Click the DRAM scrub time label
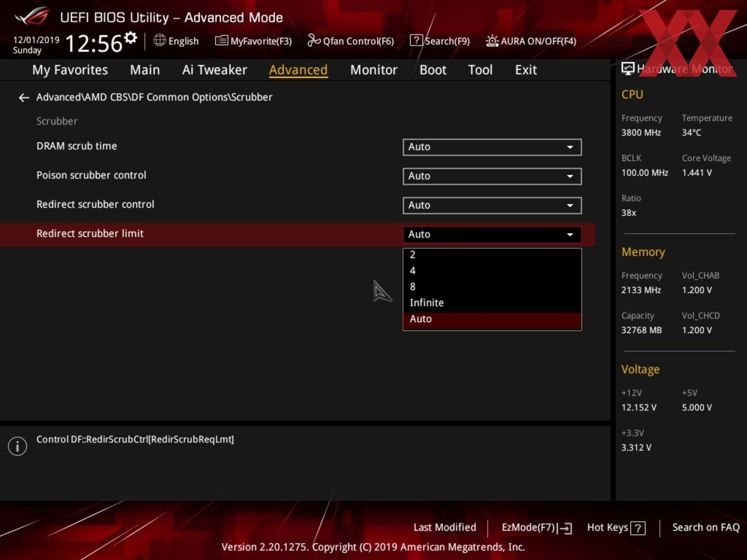747x560 pixels. pyautogui.click(x=76, y=146)
